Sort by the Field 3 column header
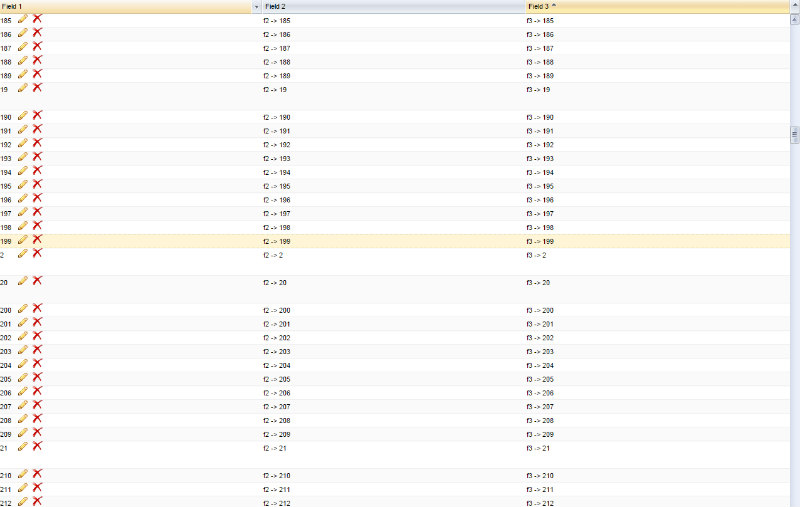Image resolution: width=800 pixels, height=507 pixels. pos(542,7)
